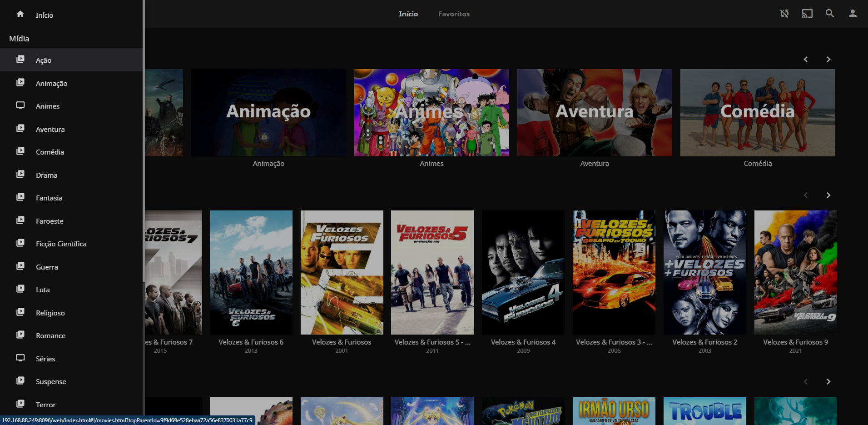Click the "Velozes & Furiosos 7" title link

point(169,342)
